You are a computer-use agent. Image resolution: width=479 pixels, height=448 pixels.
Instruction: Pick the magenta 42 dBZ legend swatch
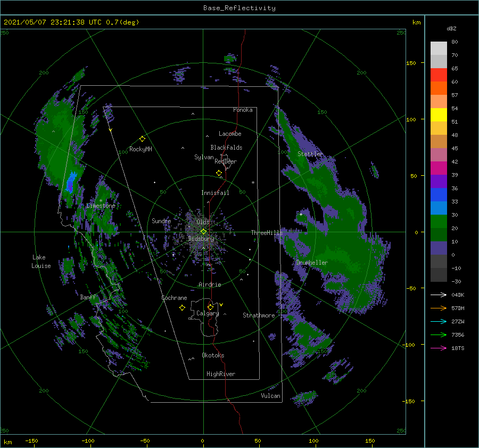(439, 168)
